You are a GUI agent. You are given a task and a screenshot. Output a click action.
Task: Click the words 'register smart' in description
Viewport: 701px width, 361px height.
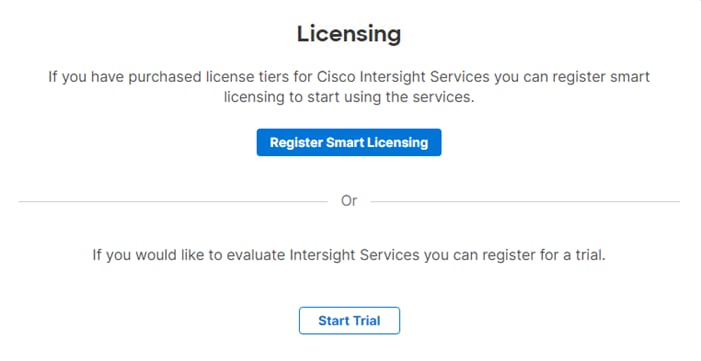[x=601, y=77]
